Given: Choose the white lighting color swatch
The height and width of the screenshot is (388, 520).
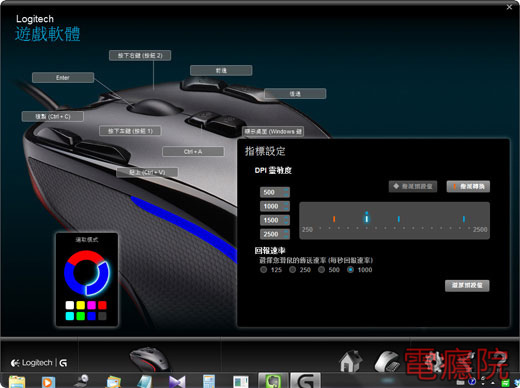Looking at the screenshot, I should pos(70,305).
